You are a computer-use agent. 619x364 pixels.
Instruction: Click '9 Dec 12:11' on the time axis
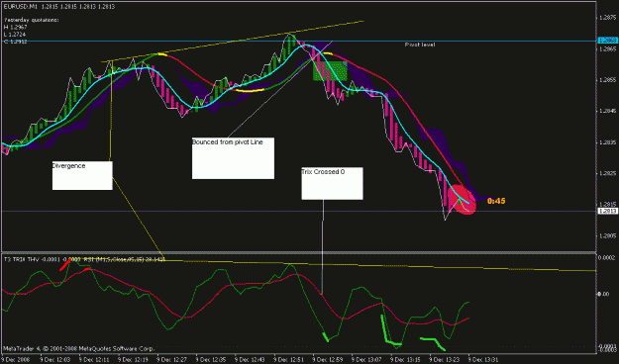coord(94,359)
